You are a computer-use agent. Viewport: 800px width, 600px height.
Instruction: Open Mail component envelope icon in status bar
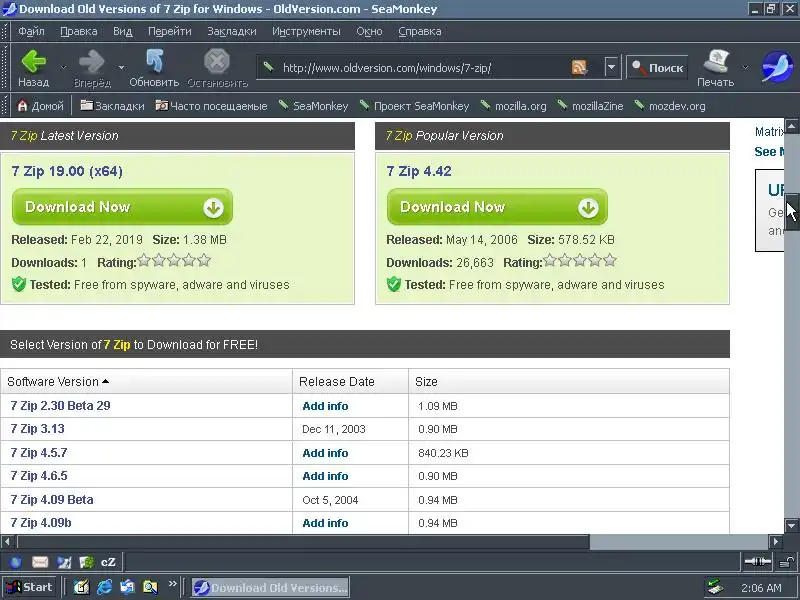[x=40, y=562]
